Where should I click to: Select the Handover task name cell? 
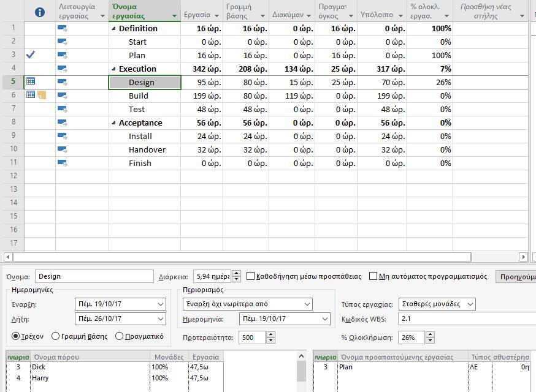click(x=145, y=150)
